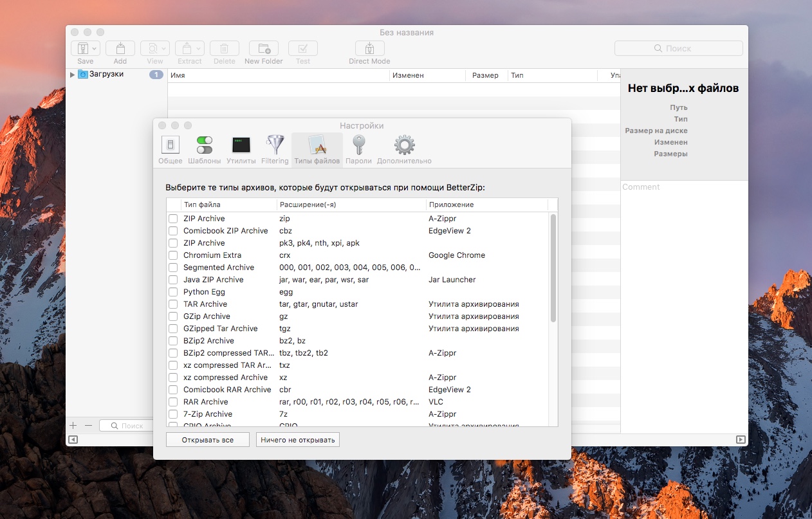Open the Extract button dropdown arrow
The image size is (812, 519).
198,49
